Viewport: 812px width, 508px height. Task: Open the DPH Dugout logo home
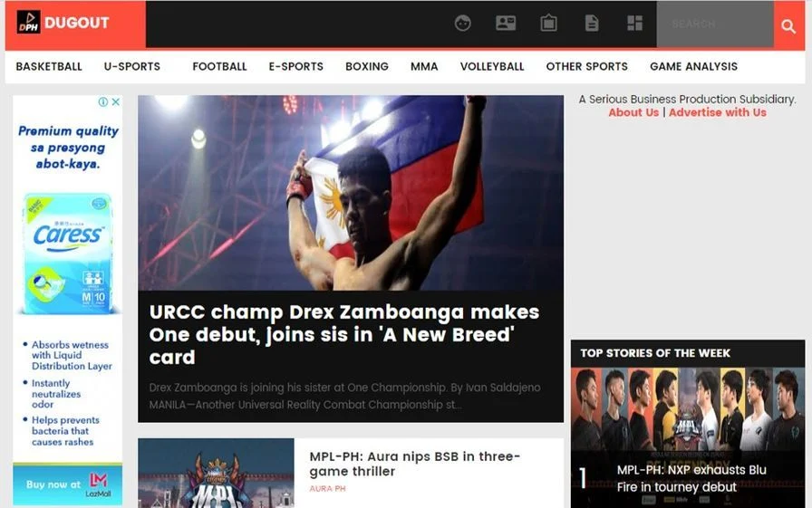(63, 23)
